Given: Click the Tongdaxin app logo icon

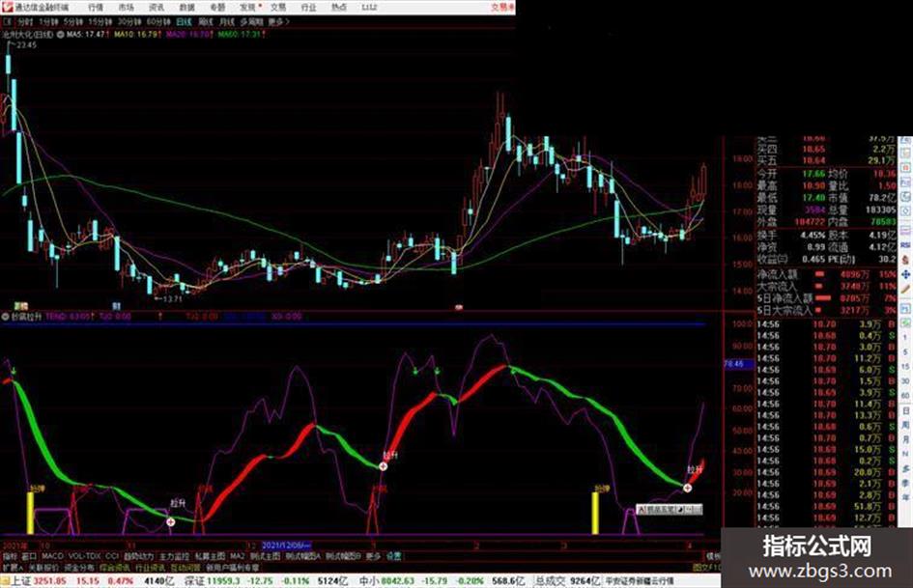Looking at the screenshot, I should click(7, 7).
